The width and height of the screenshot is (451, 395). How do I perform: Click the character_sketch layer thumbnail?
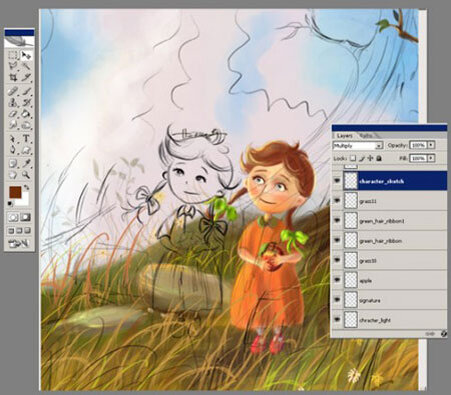[351, 181]
